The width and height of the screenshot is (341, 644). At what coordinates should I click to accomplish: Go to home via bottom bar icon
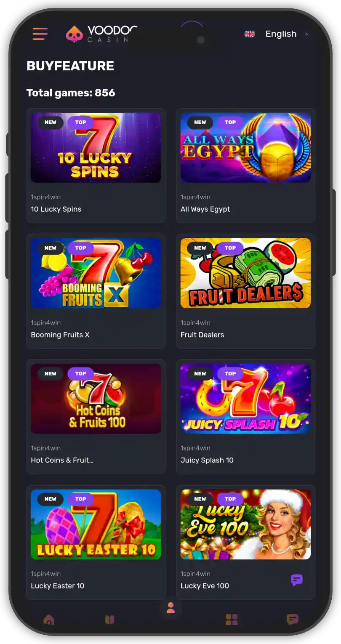(49, 620)
